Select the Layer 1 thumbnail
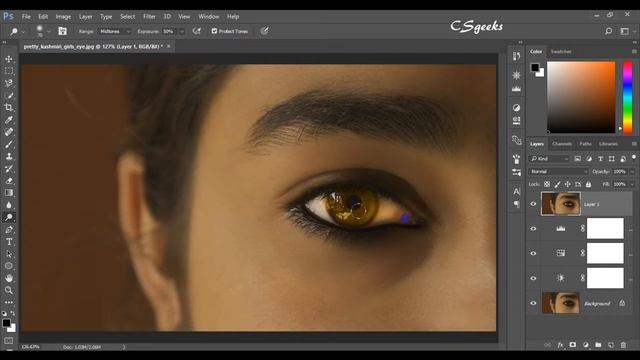This screenshot has height=360, width=640. pyautogui.click(x=561, y=204)
